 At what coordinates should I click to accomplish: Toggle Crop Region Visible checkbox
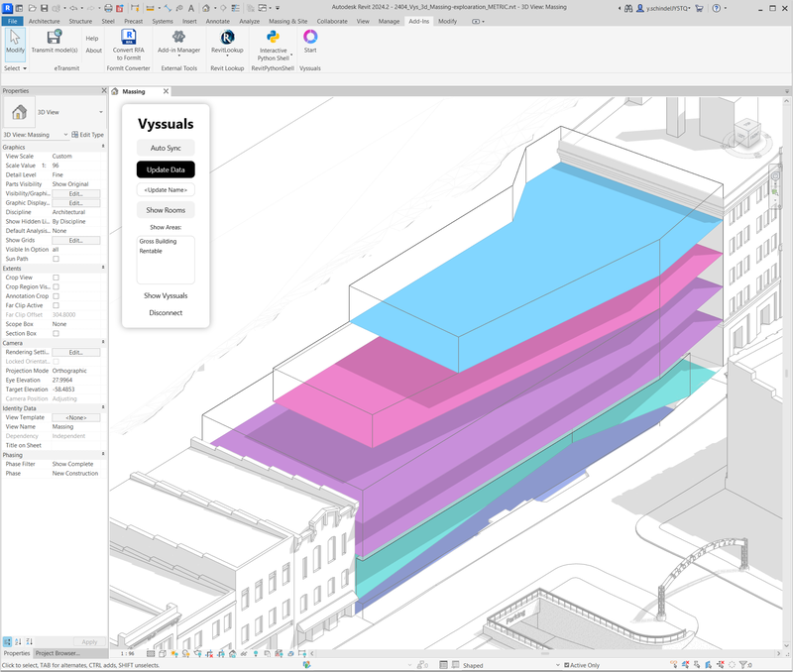click(x=57, y=286)
